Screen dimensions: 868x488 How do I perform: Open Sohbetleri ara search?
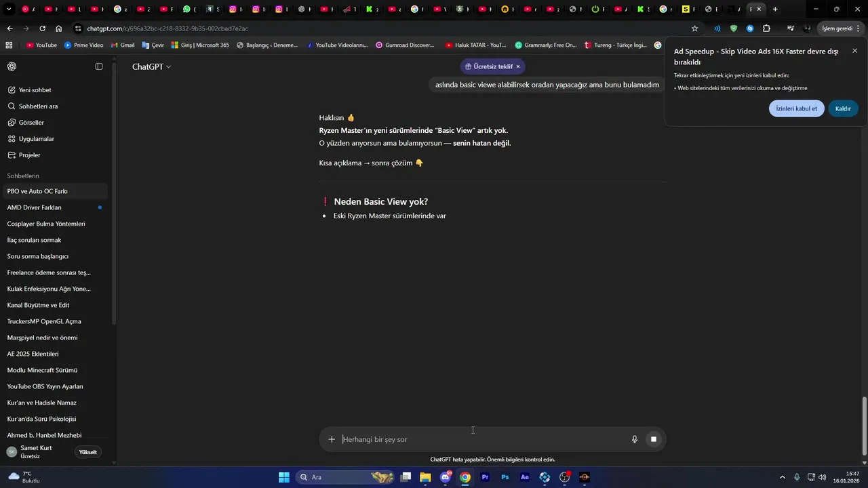coord(56,106)
